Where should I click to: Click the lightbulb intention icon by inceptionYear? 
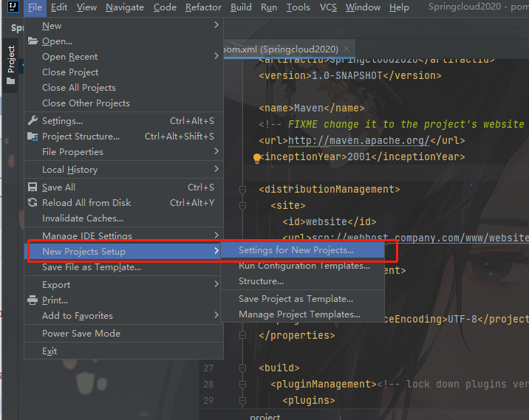(257, 158)
